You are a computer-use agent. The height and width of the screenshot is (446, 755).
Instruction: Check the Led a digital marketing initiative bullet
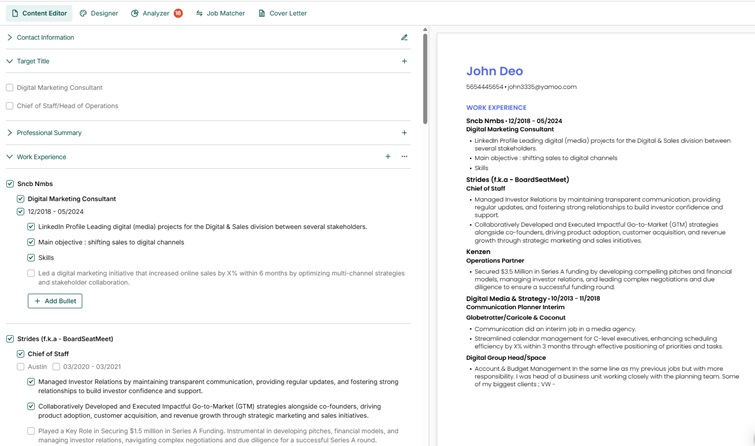(x=31, y=273)
